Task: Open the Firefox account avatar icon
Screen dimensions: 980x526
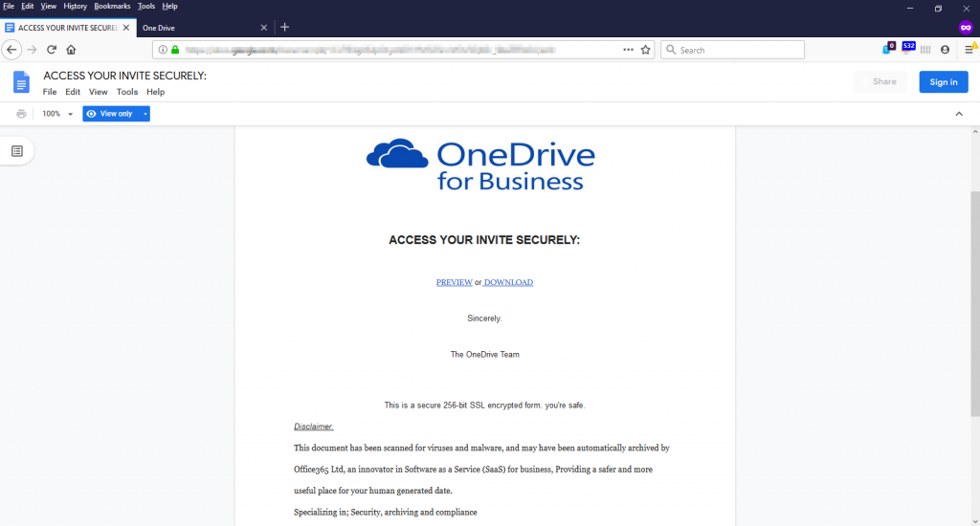Action: pyautogui.click(x=945, y=50)
